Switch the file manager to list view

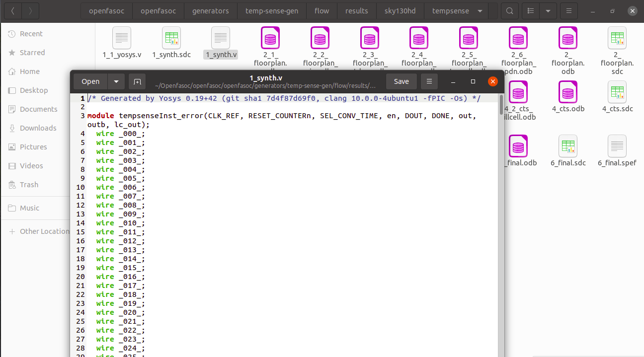point(531,10)
